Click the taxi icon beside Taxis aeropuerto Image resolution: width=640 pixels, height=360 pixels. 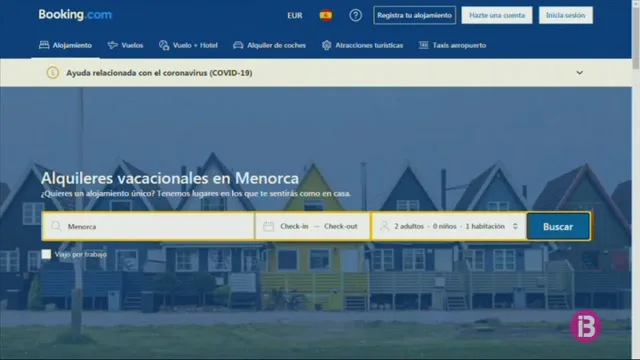pyautogui.click(x=424, y=45)
